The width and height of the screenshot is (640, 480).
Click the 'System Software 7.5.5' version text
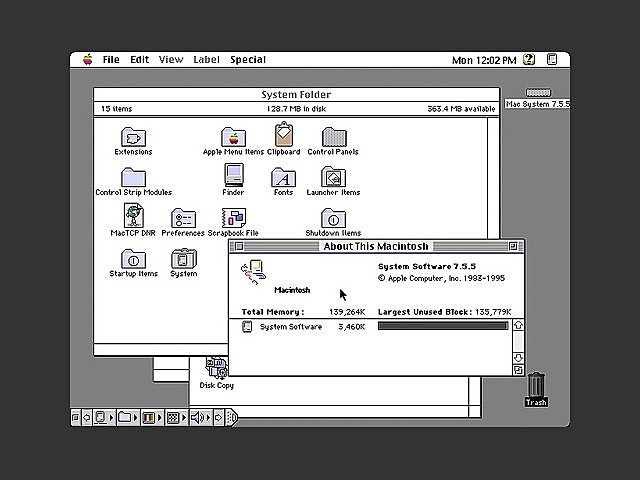pos(427,267)
